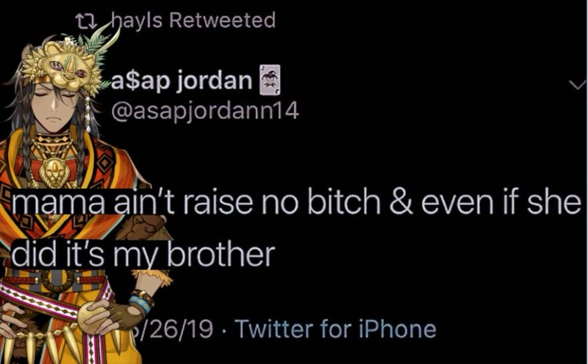
Task: Click the "did it's my brother" line
Action: pyautogui.click(x=143, y=254)
